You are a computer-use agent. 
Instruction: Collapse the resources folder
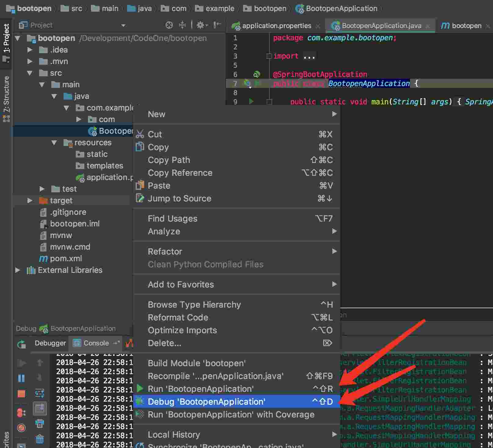[x=54, y=143]
